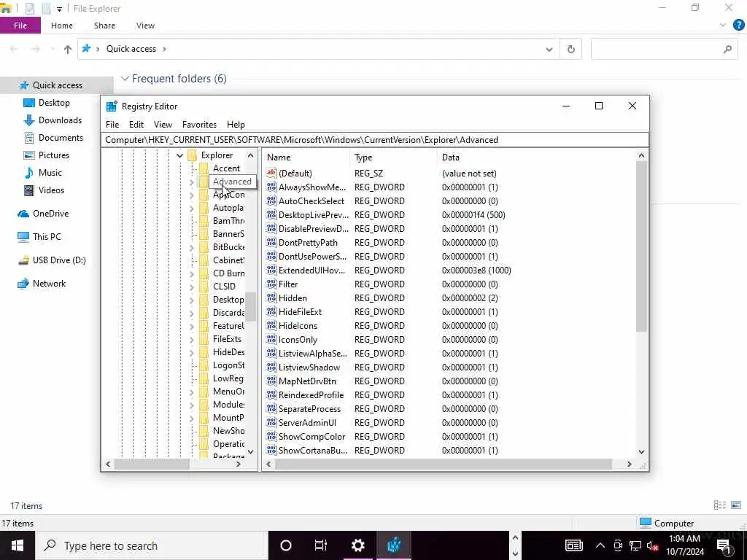Open the Edit menu in Registry Editor
Screen dimensions: 747x560
tap(136, 124)
